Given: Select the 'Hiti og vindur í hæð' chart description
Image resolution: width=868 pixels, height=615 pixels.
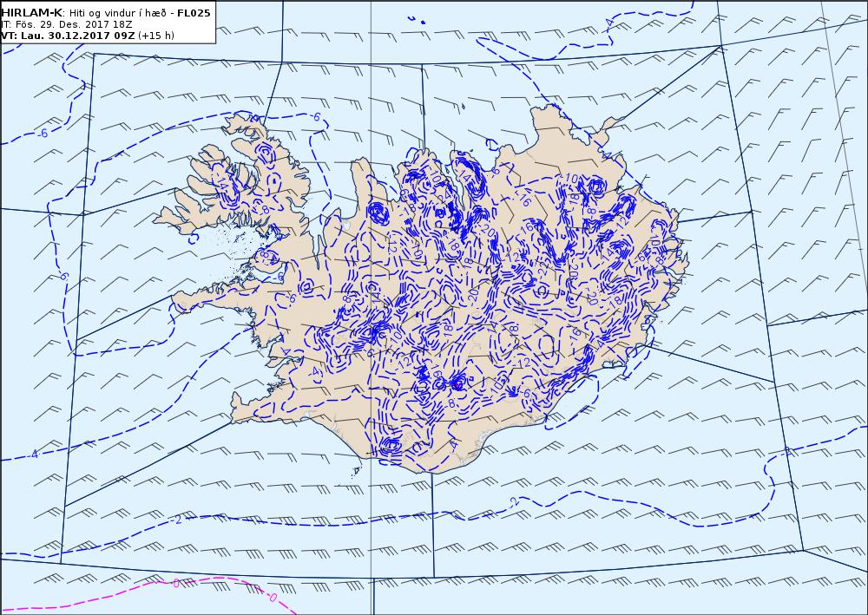Looking at the screenshot, I should [117, 13].
